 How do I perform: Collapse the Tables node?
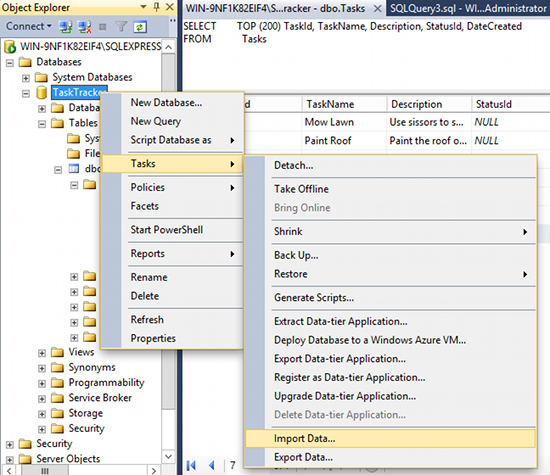tap(42, 124)
